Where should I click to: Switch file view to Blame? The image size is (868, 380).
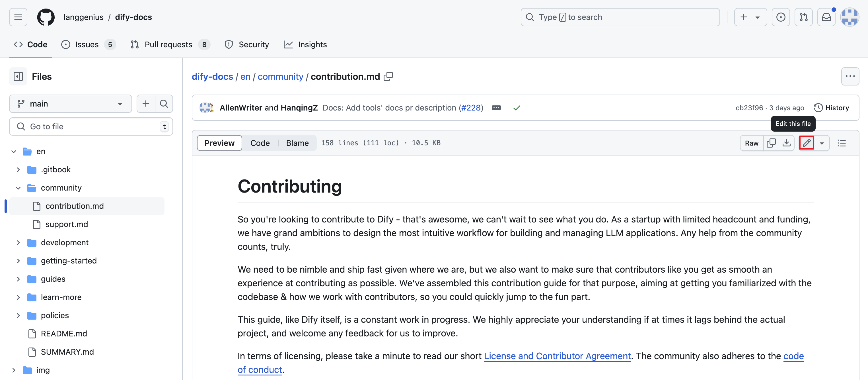tap(297, 143)
